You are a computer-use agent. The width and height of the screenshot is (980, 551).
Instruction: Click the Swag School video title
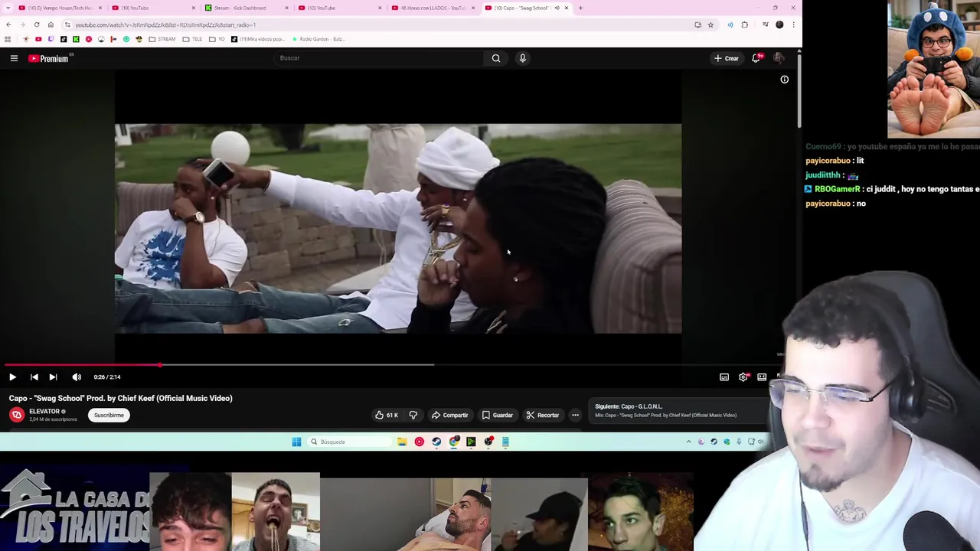click(x=121, y=398)
